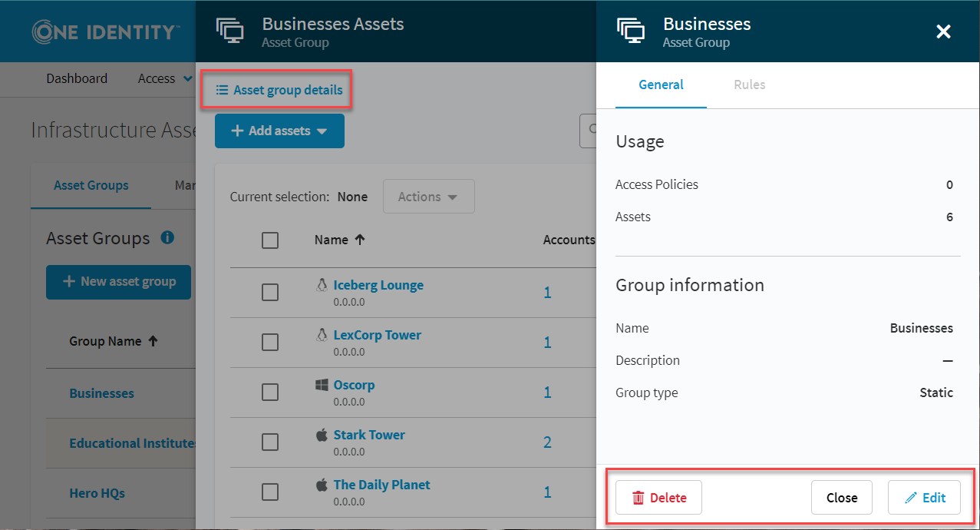
Task: Open the Actions dropdown
Action: 428,197
